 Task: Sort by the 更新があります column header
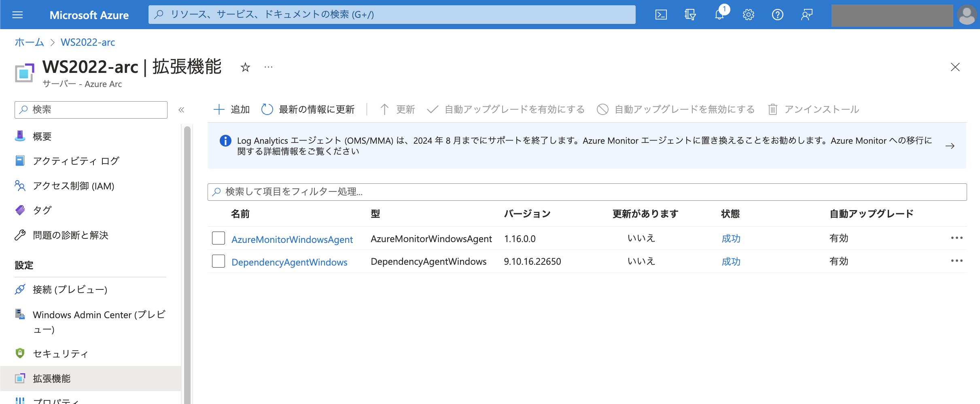click(x=645, y=214)
